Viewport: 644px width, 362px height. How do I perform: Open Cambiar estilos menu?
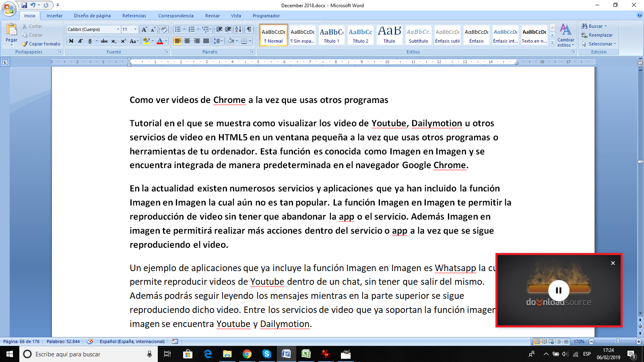click(x=566, y=35)
